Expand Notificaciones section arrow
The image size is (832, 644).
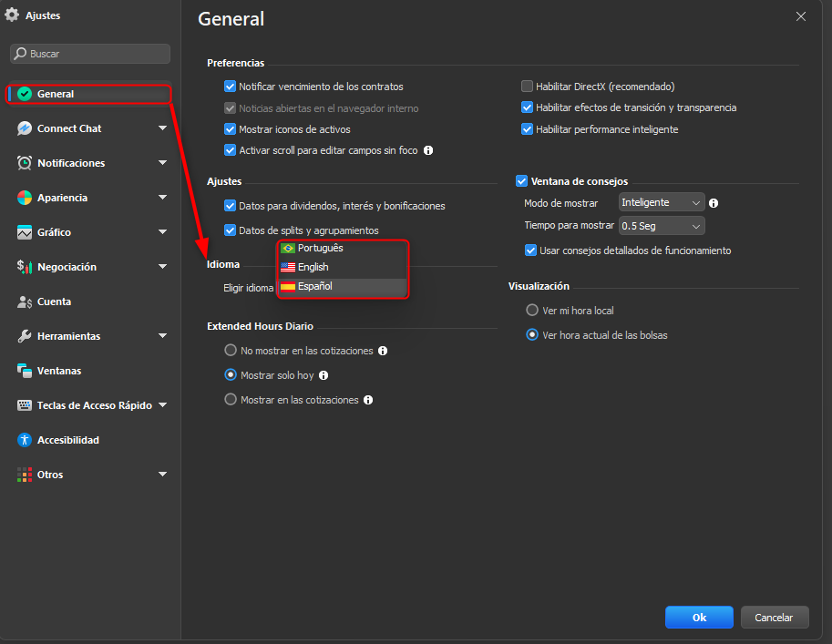pos(162,163)
